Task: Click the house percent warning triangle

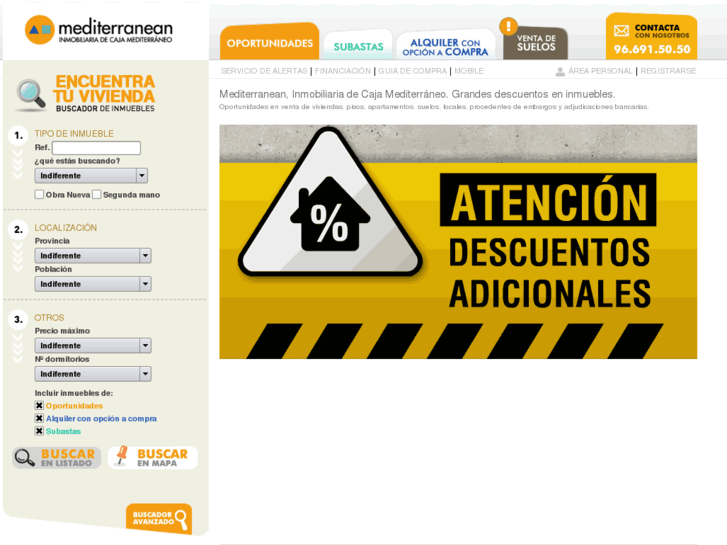Action: pyautogui.click(x=330, y=203)
